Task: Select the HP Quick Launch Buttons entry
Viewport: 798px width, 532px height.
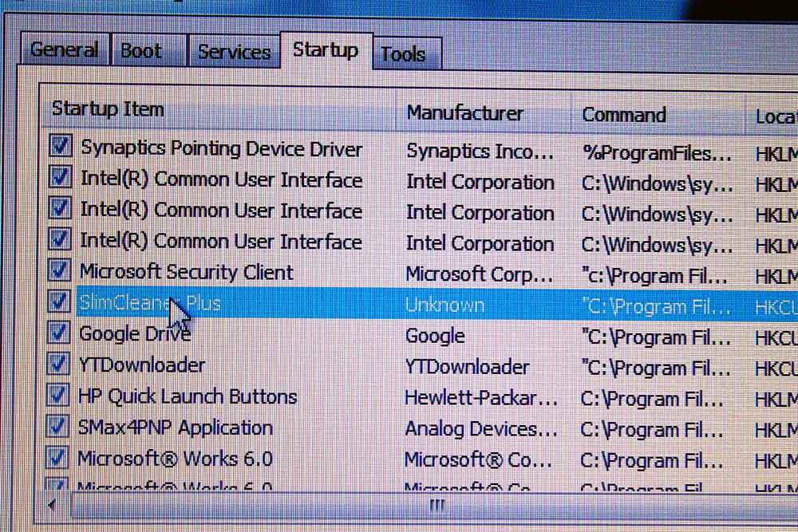Action: [188, 396]
